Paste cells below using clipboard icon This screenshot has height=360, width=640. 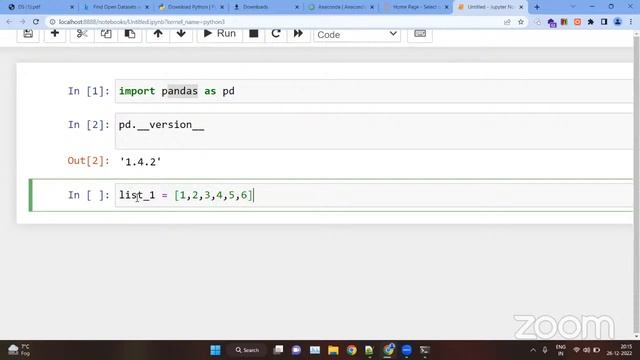point(130,34)
